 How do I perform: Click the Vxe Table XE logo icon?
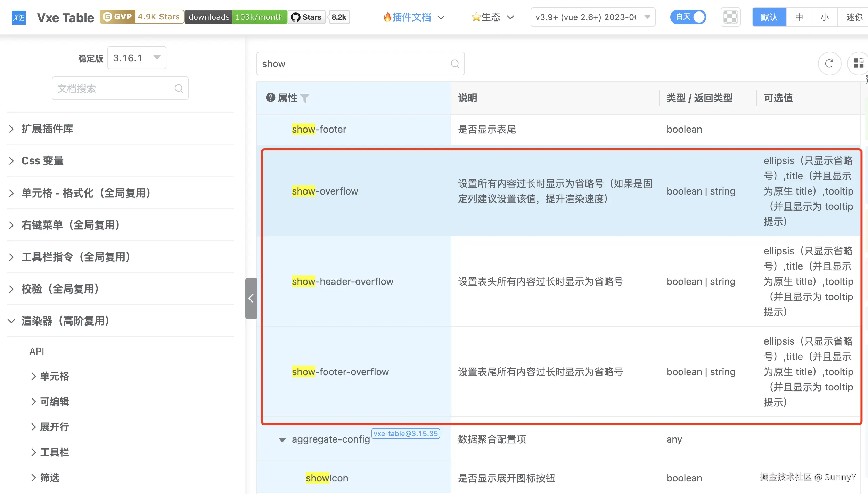click(x=18, y=17)
